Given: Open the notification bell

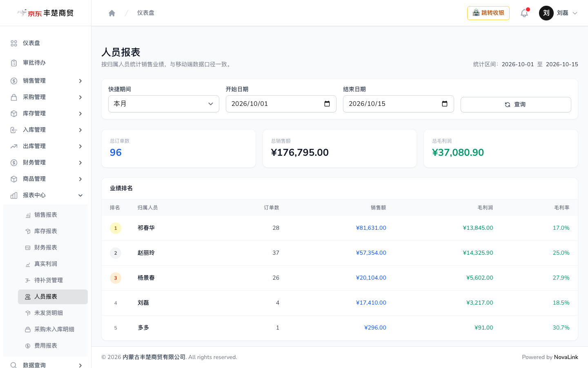Looking at the screenshot, I should [524, 13].
